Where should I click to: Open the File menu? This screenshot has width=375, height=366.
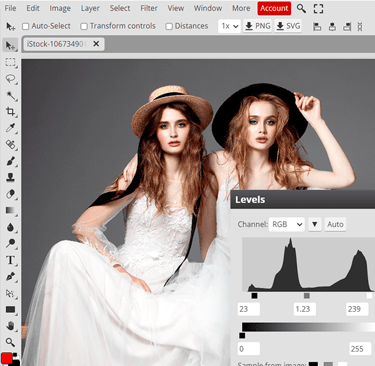(x=10, y=8)
